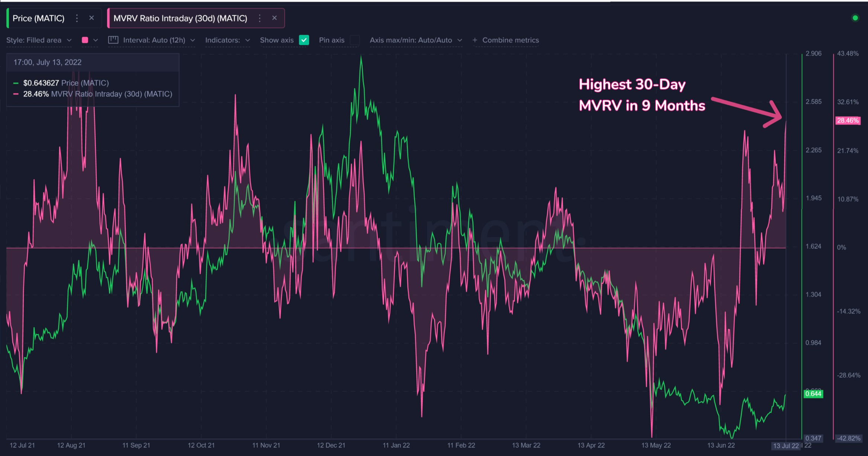Click the Combine metrics button
868x456 pixels.
point(510,40)
